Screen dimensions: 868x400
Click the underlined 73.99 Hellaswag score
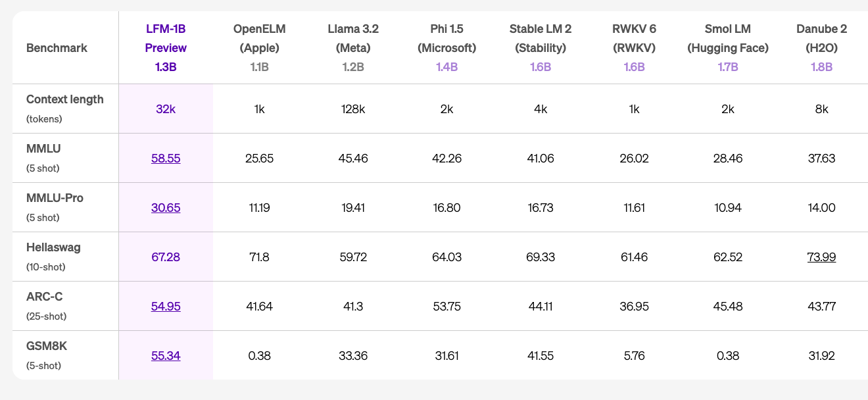[821, 257]
